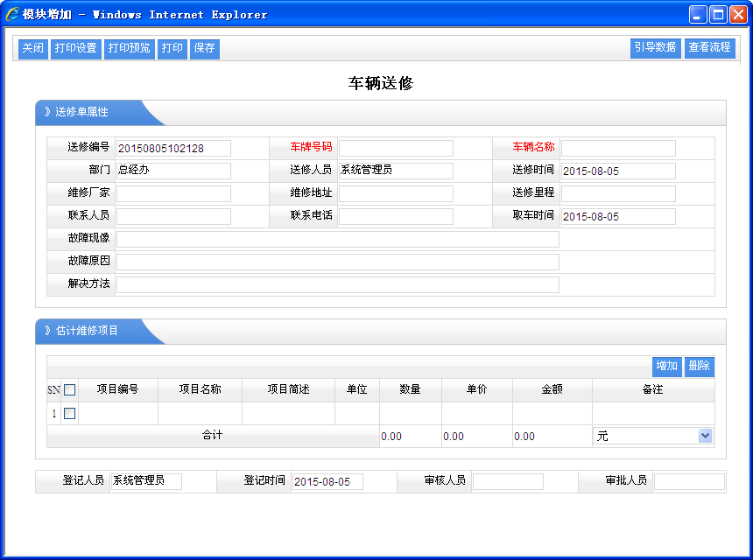753x560 pixels.
Task: Click the 关闭 toolbar button
Action: [x=33, y=49]
